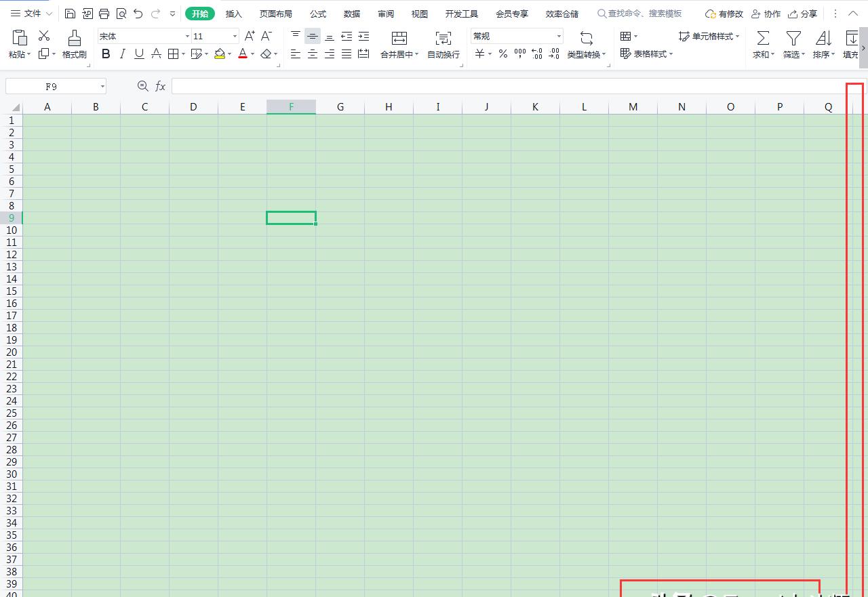Click the decrease indent icon
868x597 pixels.
click(x=347, y=36)
